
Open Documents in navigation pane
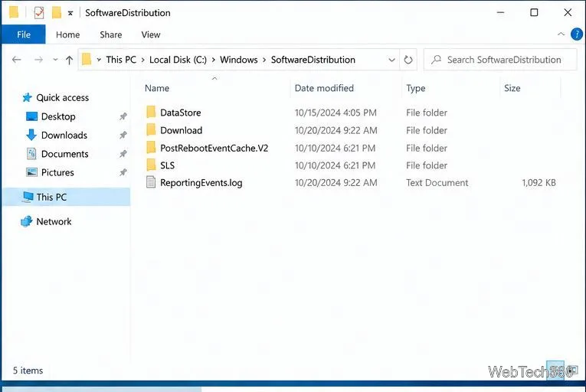click(x=64, y=154)
